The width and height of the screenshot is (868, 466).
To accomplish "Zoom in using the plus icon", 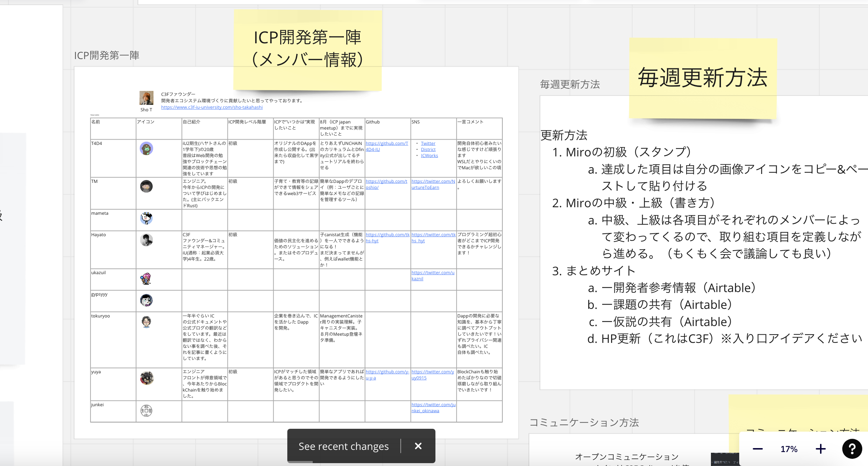I will [x=820, y=449].
